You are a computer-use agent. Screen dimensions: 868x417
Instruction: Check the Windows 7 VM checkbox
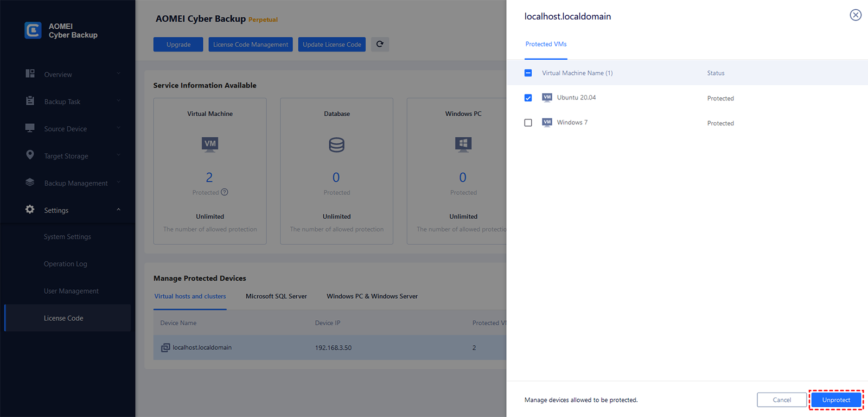(528, 123)
